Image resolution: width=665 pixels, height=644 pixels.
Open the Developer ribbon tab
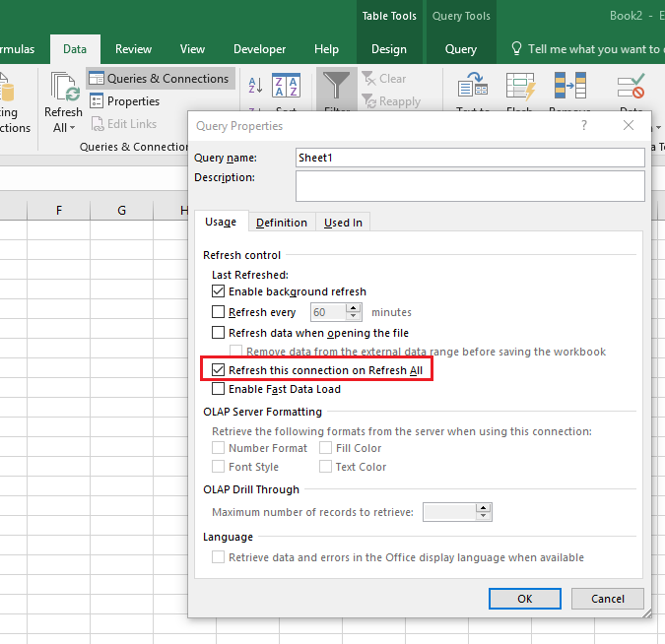[259, 49]
